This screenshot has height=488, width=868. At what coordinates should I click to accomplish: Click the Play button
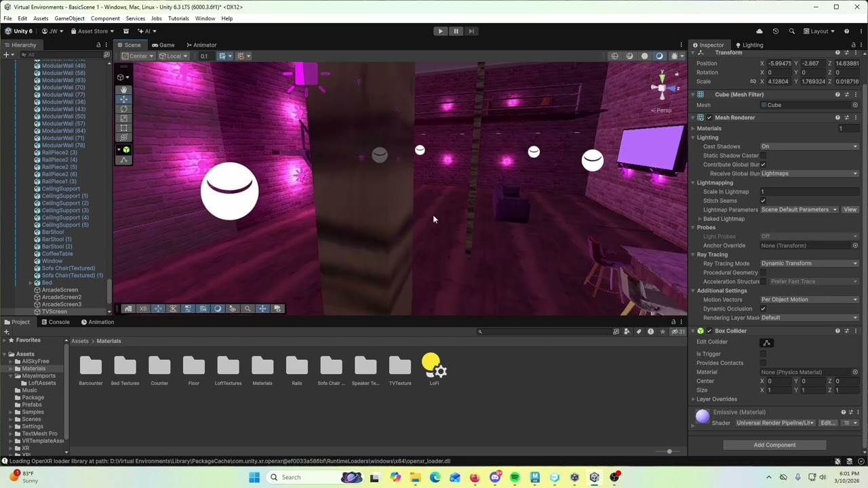(440, 31)
